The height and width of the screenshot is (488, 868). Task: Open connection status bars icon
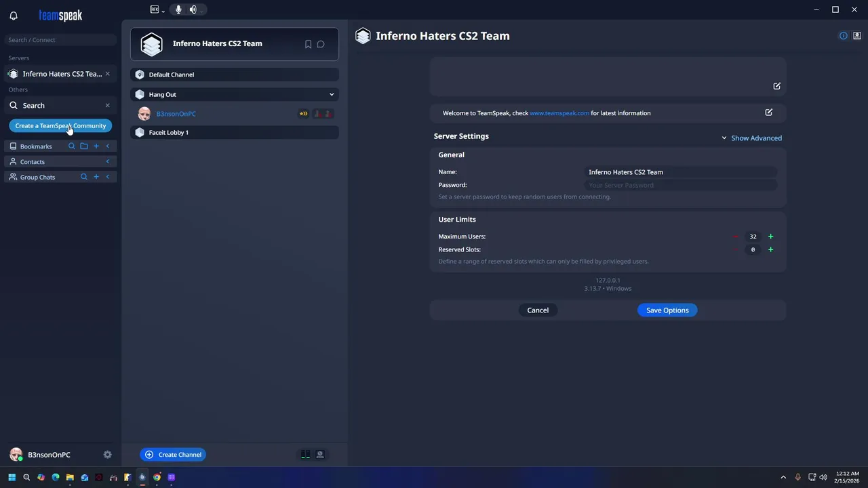click(306, 455)
